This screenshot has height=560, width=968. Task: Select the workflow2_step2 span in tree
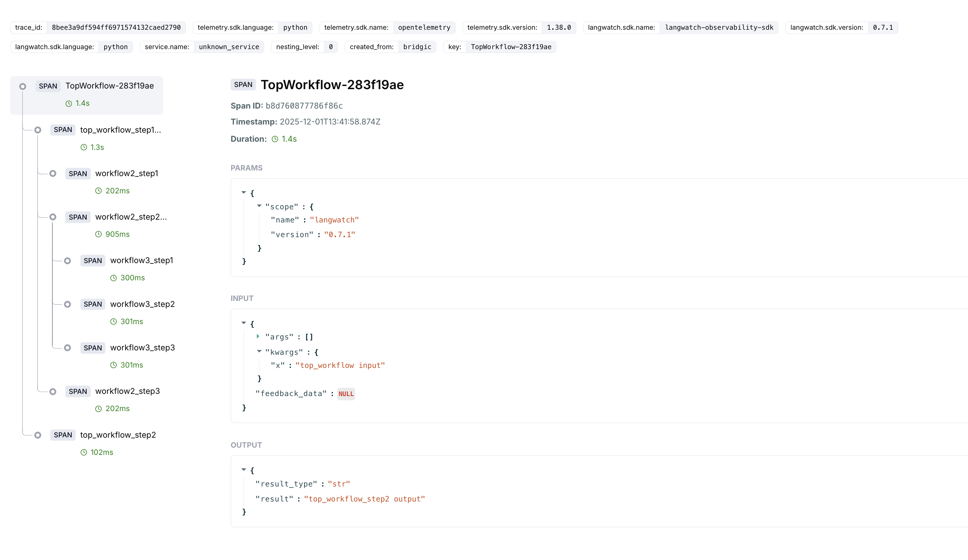point(130,217)
